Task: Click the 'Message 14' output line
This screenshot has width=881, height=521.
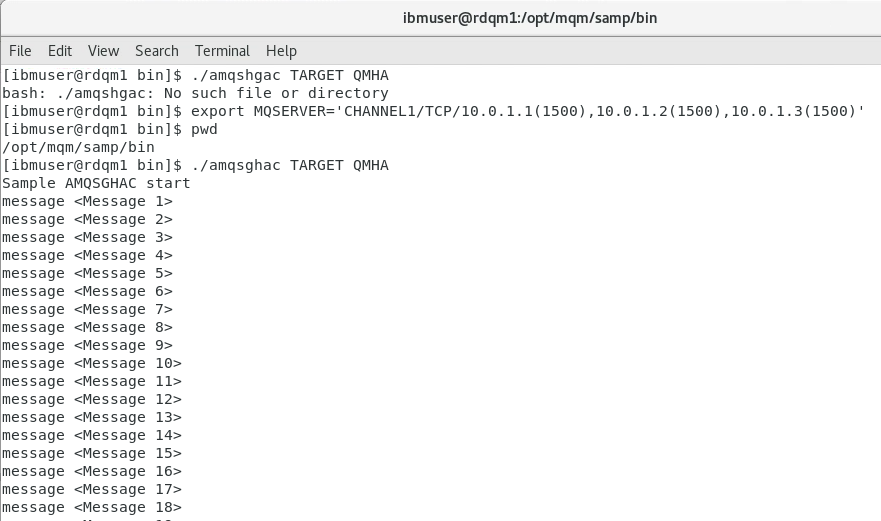Action: 92,435
